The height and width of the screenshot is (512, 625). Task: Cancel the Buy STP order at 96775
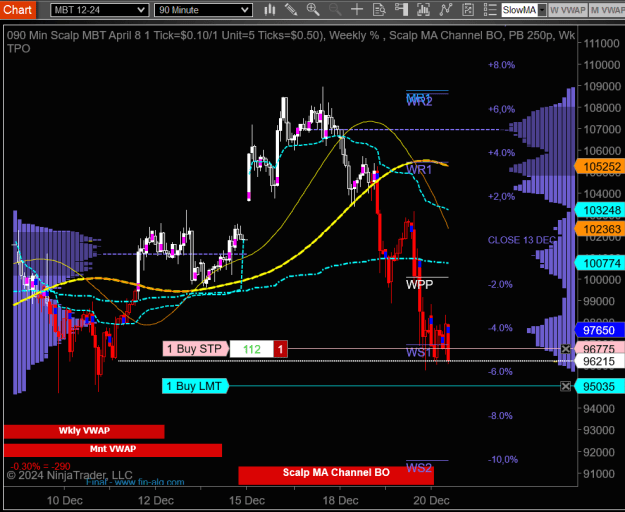pos(565,349)
